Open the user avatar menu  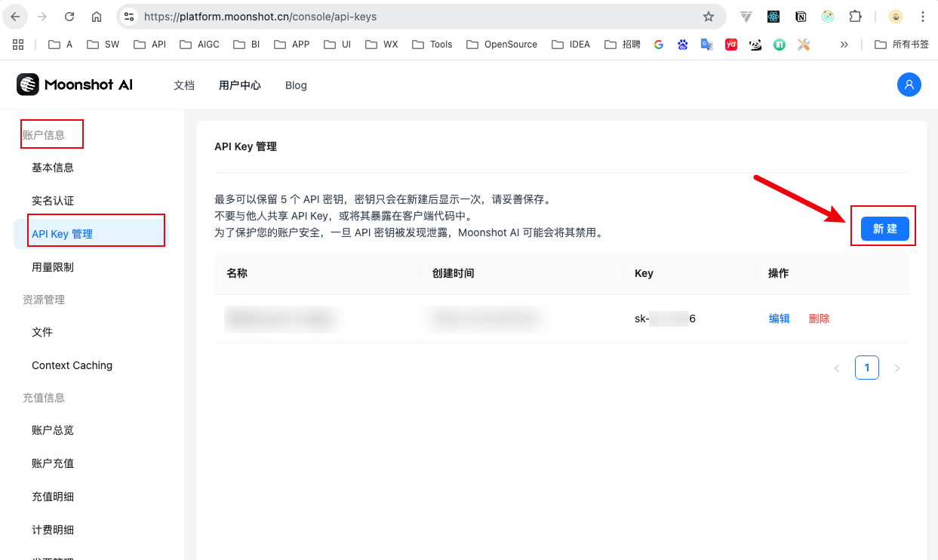(x=909, y=85)
